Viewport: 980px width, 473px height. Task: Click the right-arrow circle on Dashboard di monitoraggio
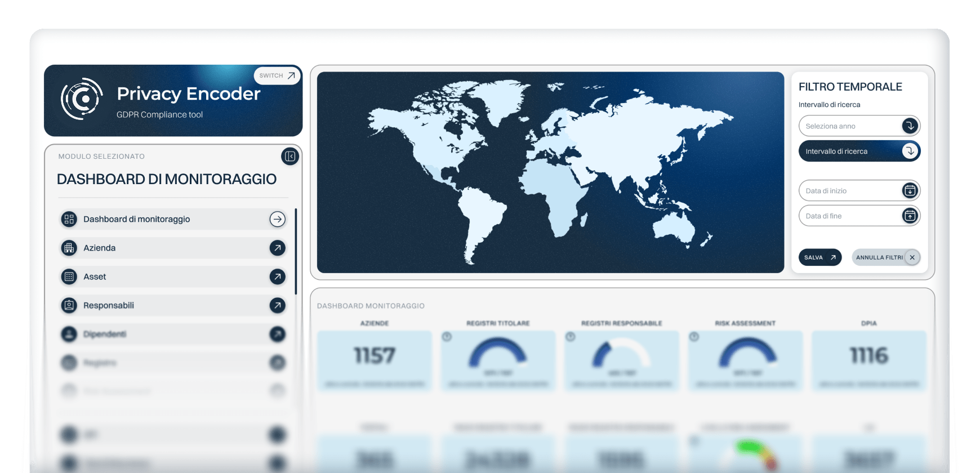coord(277,219)
